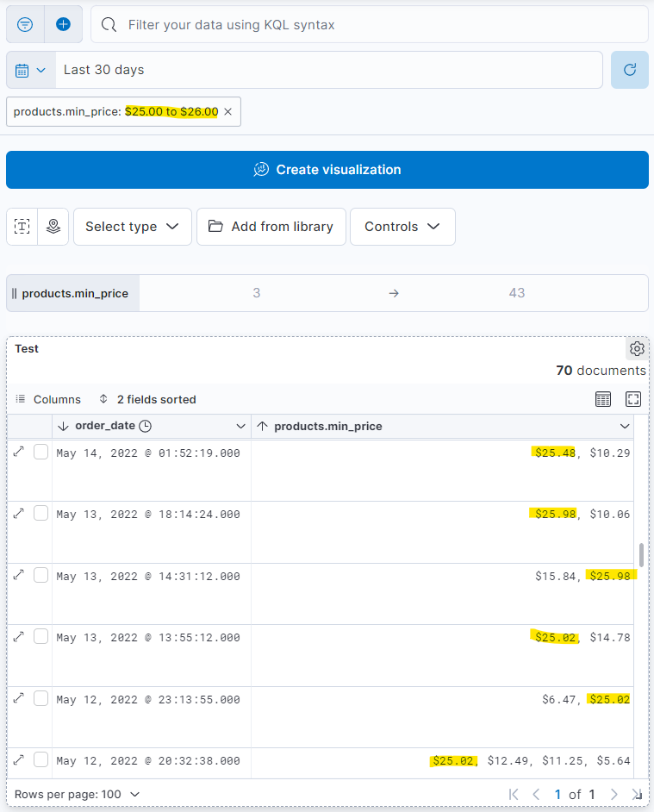Expand the May 12 20:32:38 document
Image resolution: width=654 pixels, height=812 pixels.
point(19,759)
